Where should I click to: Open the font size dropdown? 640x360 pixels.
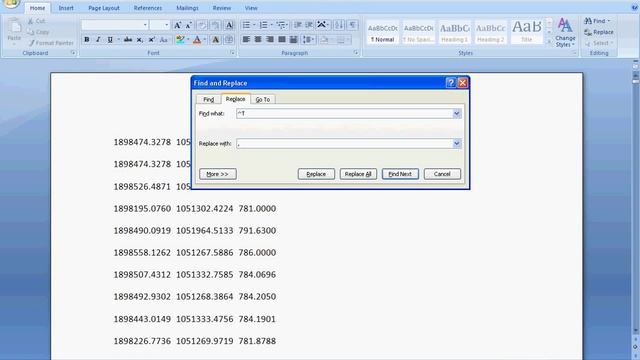click(x=166, y=25)
